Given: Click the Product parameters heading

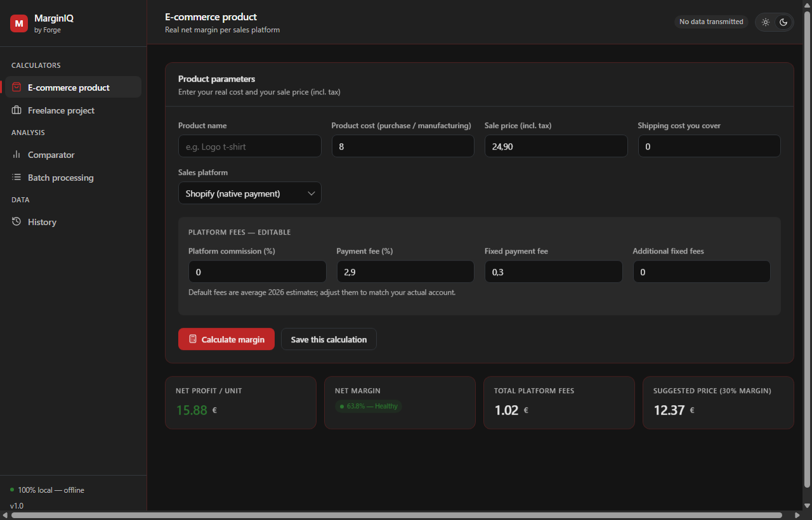Looking at the screenshot, I should [216, 79].
